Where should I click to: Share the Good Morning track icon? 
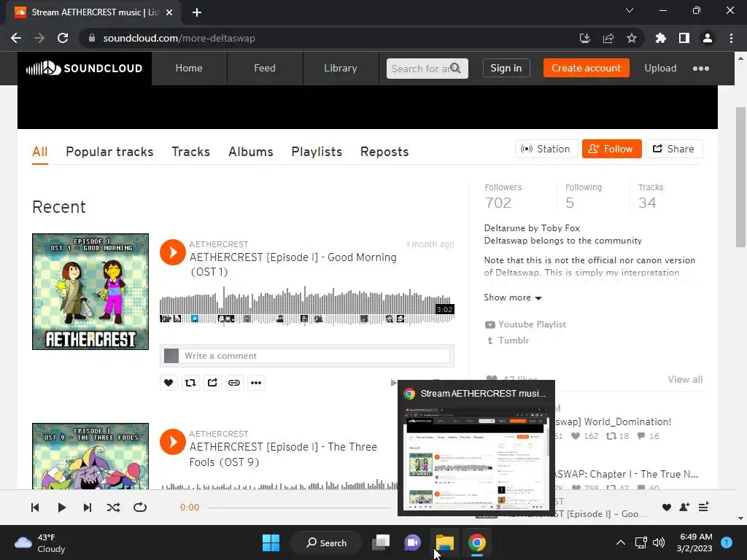(x=212, y=382)
